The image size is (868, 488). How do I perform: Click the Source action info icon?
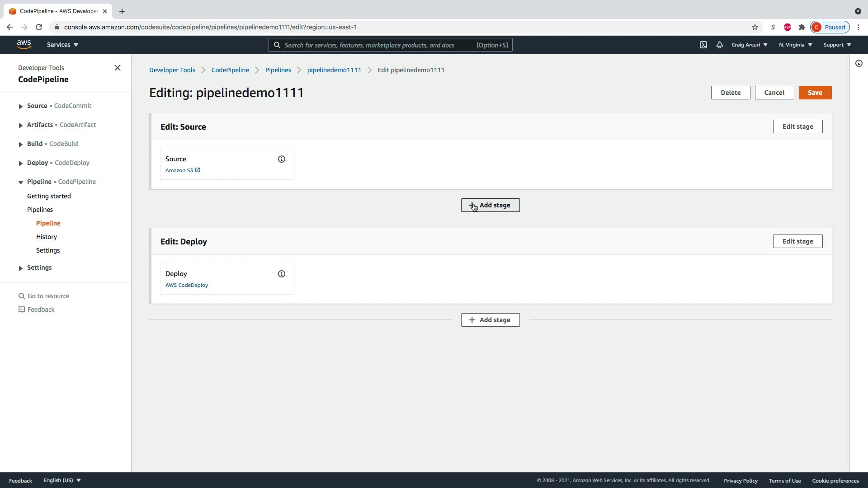coord(281,159)
